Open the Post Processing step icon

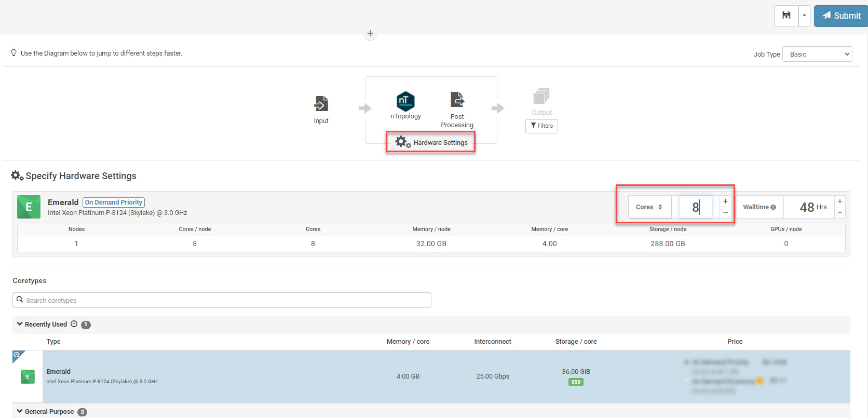click(457, 100)
